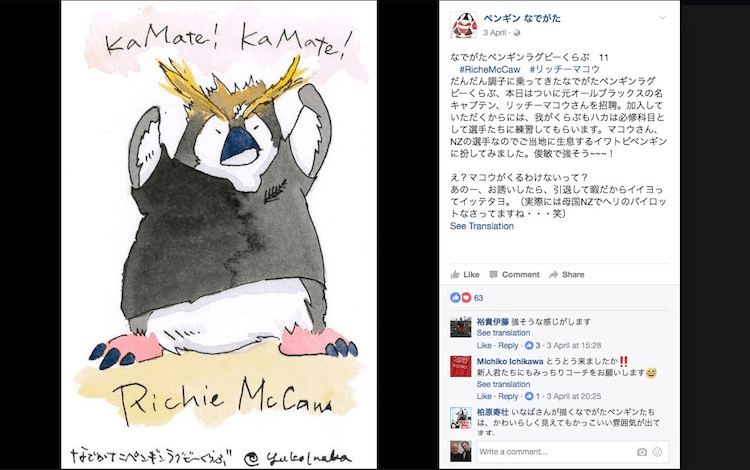Like the post with thumbs-up button

[465, 274]
